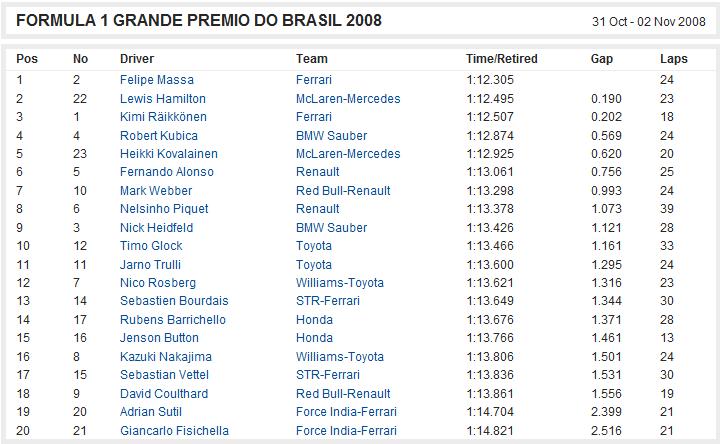Open Kazuki Nakajima driver page
The image size is (720, 444).
(166, 357)
